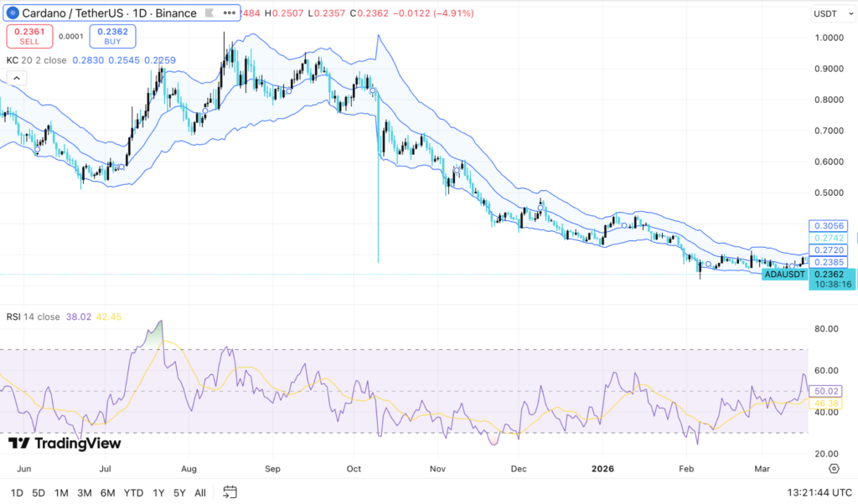Click the RSI 14 close indicator label

(x=33, y=316)
